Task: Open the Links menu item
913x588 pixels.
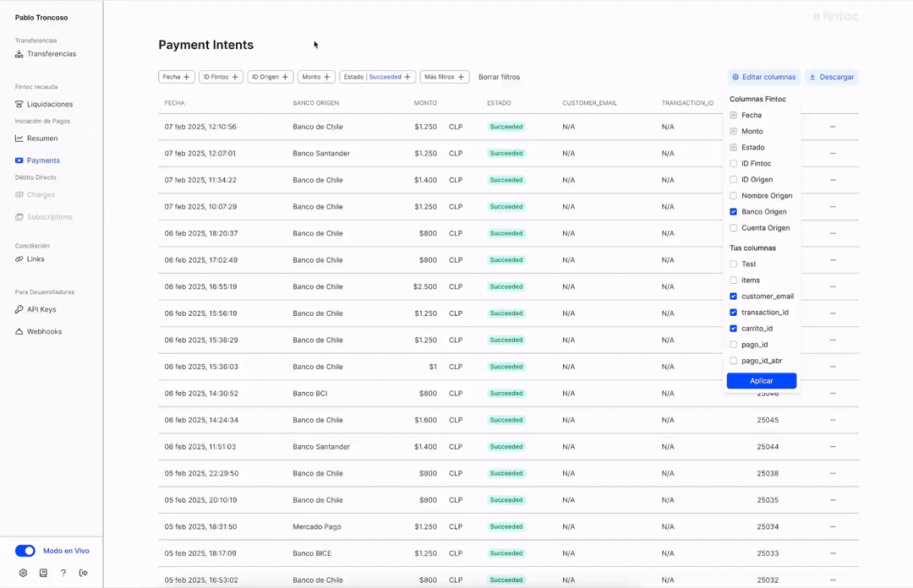Action: pos(30,259)
